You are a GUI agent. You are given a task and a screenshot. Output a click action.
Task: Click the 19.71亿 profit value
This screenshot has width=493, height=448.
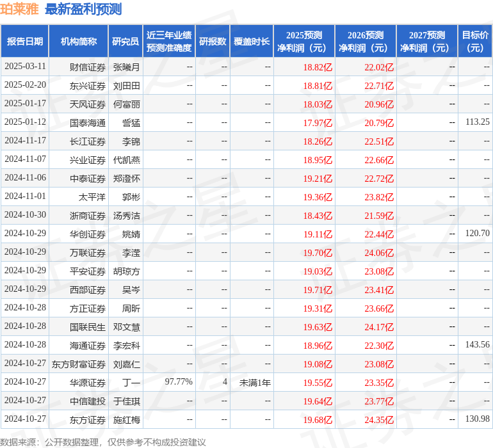318,290
